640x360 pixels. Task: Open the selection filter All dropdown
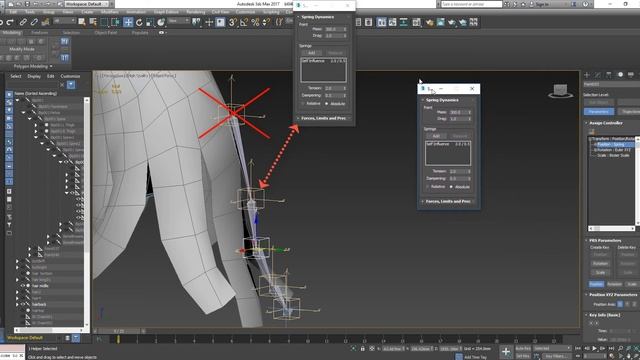pos(64,20)
